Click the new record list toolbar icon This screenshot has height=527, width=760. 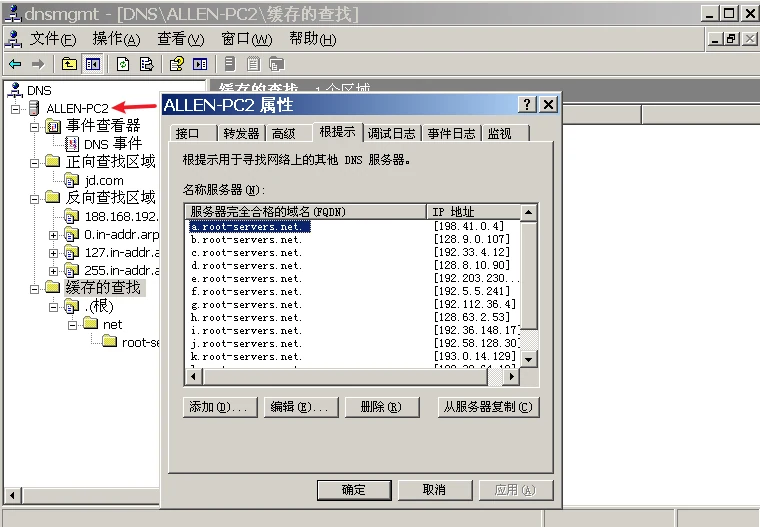tap(253, 64)
